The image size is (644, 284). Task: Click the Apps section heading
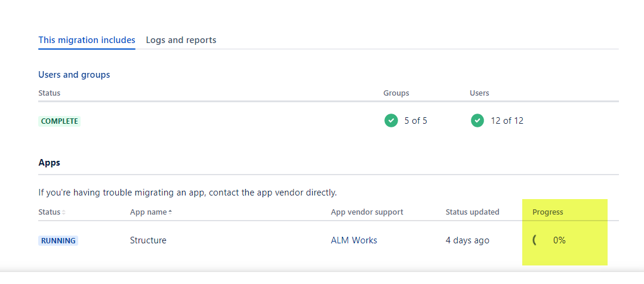click(50, 163)
